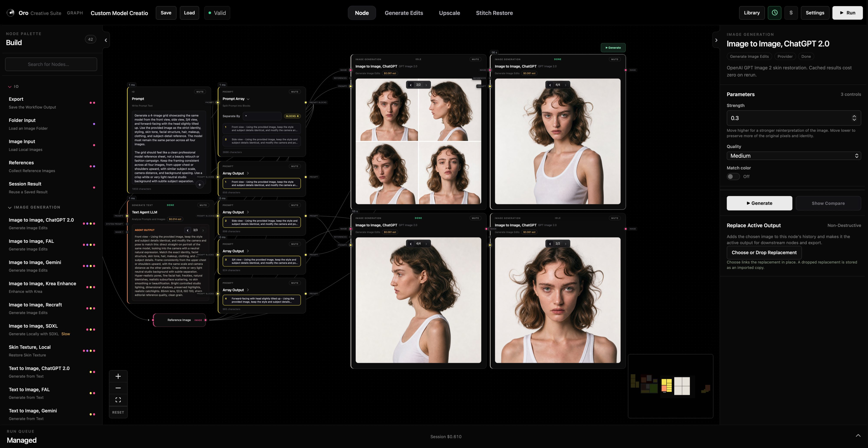Screen dimensions: 868x448
Task: Collapse the right inspector panel arrow
Action: [x=716, y=40]
